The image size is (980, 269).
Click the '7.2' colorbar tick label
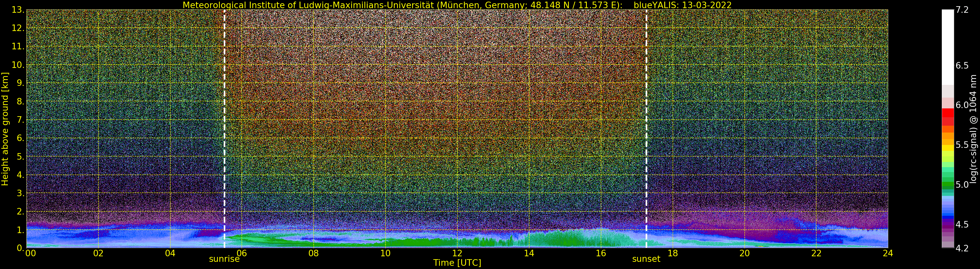coord(962,10)
